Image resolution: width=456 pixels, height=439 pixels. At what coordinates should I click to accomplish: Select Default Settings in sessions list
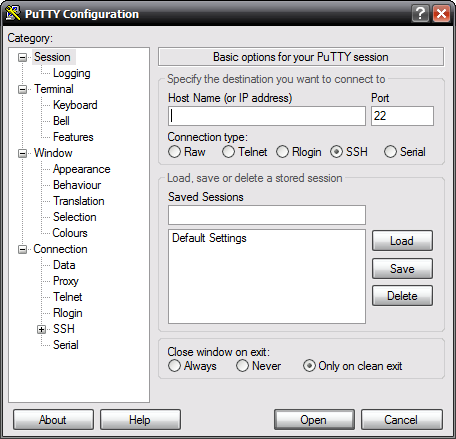tap(209, 238)
